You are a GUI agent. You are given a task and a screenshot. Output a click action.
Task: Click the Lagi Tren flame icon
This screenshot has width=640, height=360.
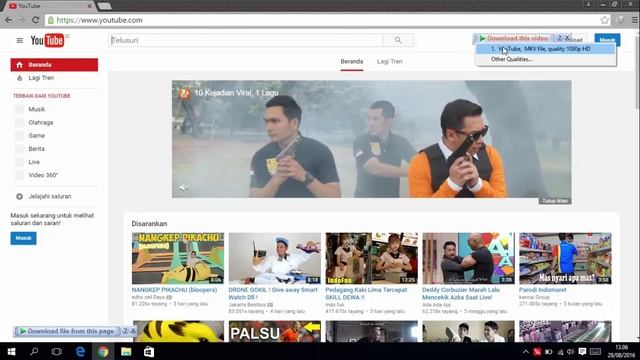click(19, 78)
